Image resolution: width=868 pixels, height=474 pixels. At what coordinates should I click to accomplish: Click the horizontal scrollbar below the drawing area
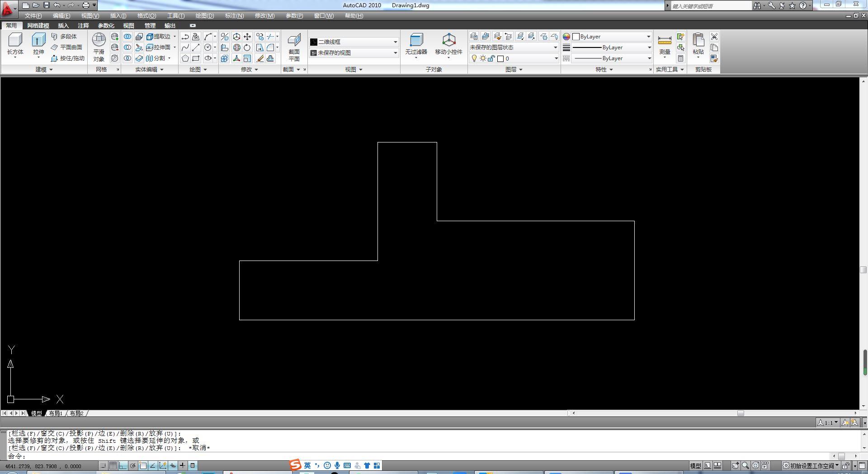click(x=714, y=413)
